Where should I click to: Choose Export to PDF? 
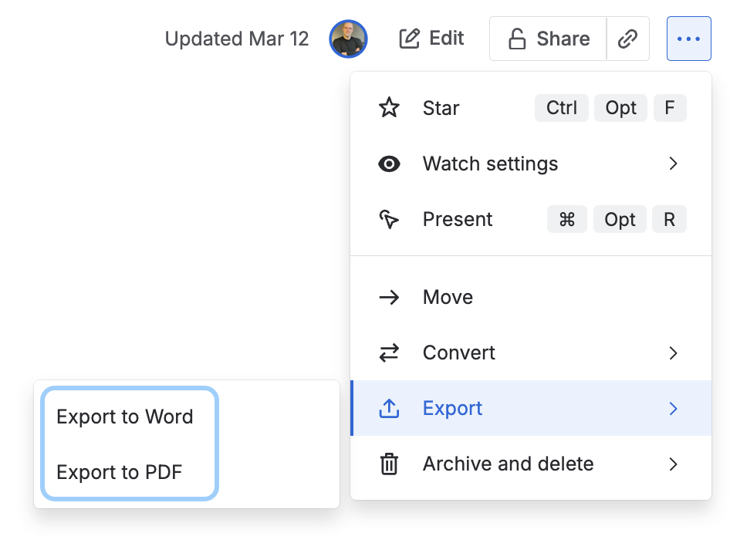(x=117, y=472)
